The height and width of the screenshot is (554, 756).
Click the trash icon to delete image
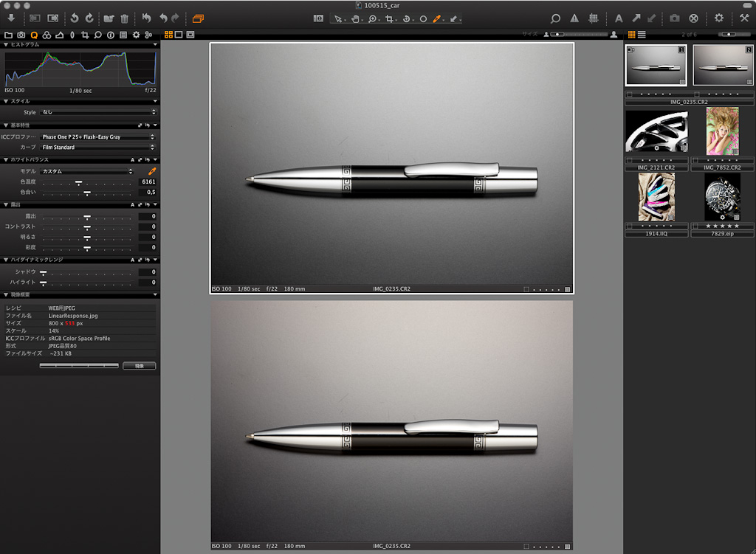pos(125,18)
